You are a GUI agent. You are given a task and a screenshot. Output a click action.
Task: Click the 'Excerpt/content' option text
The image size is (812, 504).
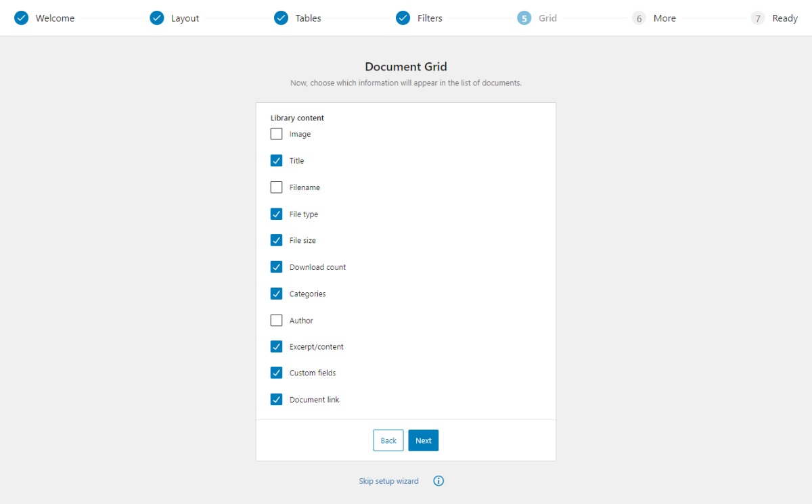pos(316,346)
